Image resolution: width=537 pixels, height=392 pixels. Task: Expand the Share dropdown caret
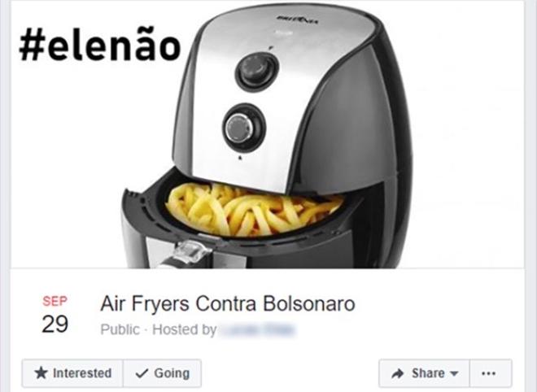[454, 373]
